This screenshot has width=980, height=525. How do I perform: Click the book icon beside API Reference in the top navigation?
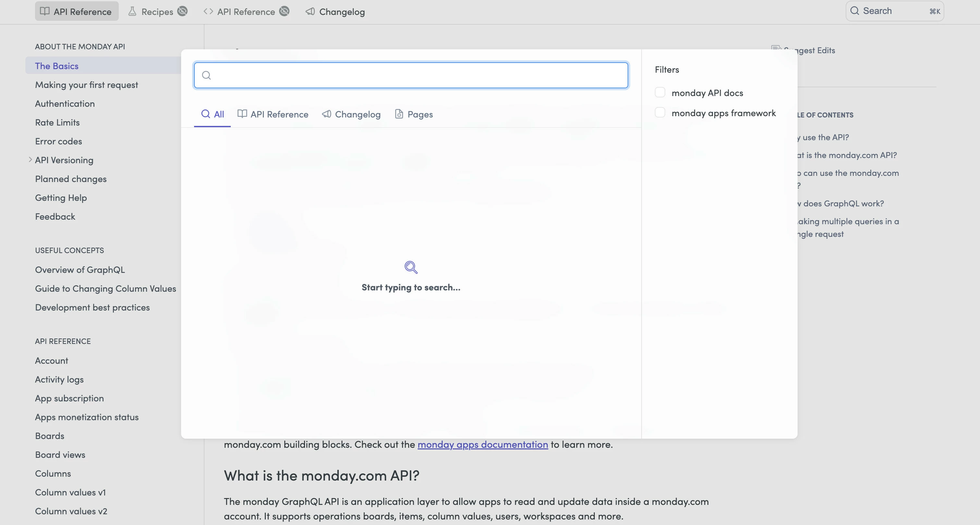pos(45,11)
